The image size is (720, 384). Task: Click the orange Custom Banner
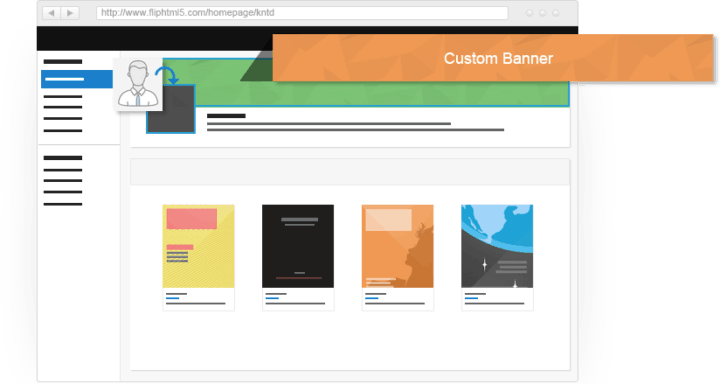pyautogui.click(x=493, y=58)
